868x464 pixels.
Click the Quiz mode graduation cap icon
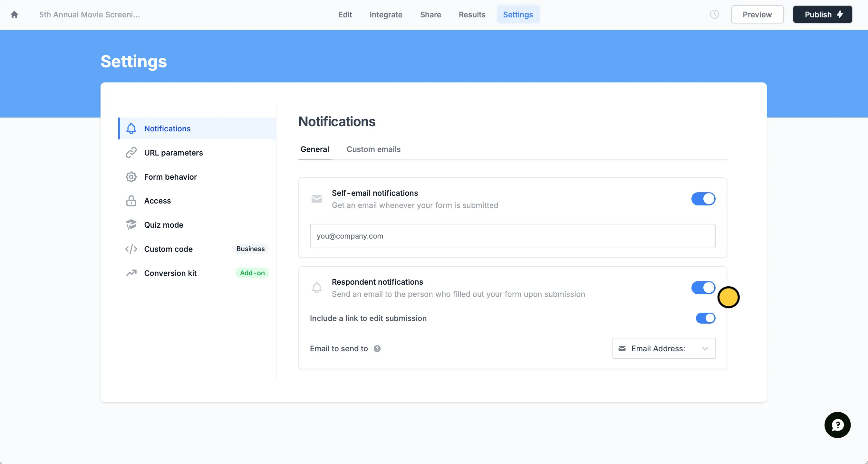coord(131,225)
